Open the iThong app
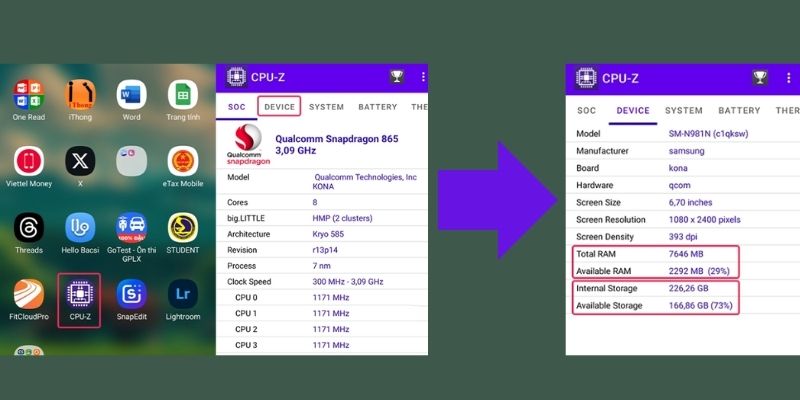 click(80, 95)
